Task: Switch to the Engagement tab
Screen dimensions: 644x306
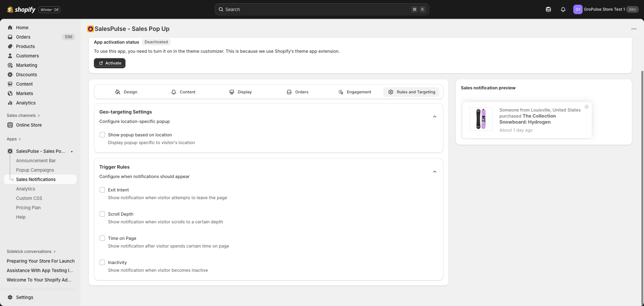Action: point(355,92)
